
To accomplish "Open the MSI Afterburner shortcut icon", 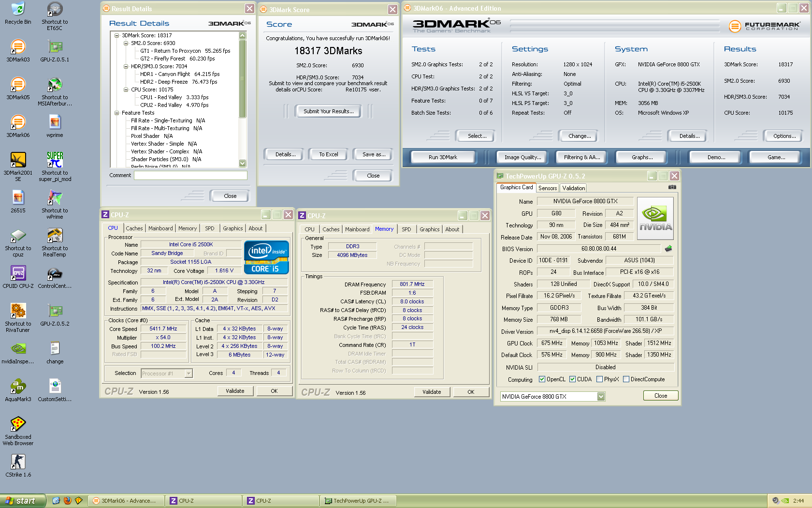I will (x=55, y=91).
